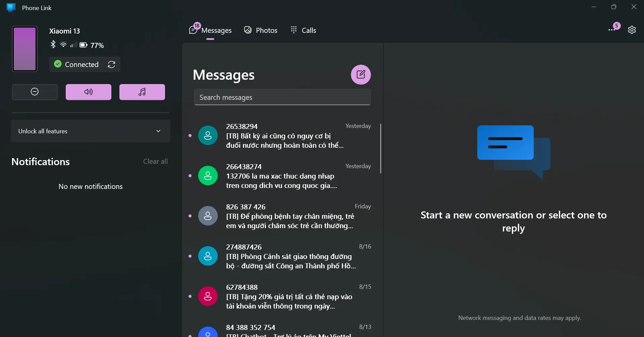644x337 pixels.
Task: Toggle the audio player music button
Action: 142,92
